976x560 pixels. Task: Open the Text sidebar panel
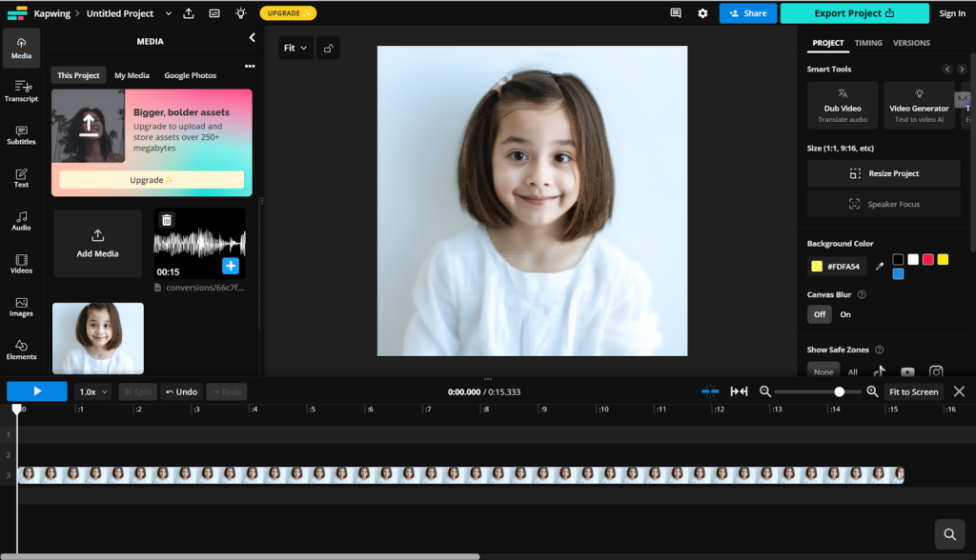pyautogui.click(x=21, y=178)
